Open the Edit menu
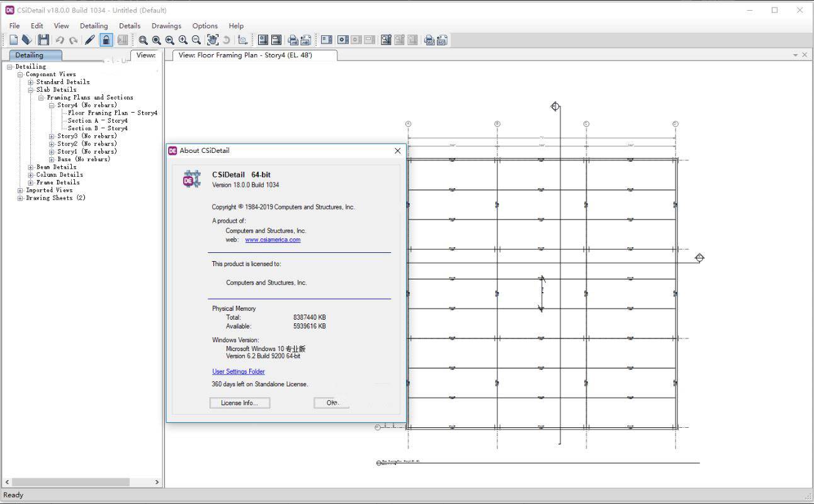This screenshot has width=814, height=504. (37, 26)
